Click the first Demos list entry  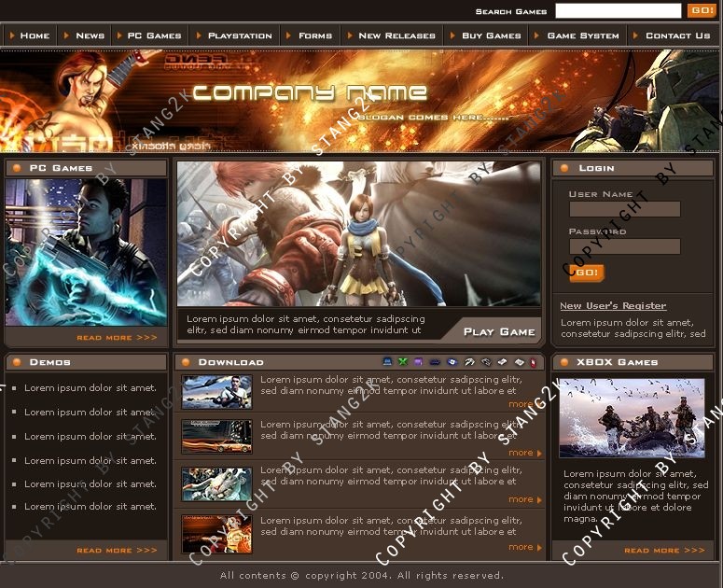tap(90, 388)
